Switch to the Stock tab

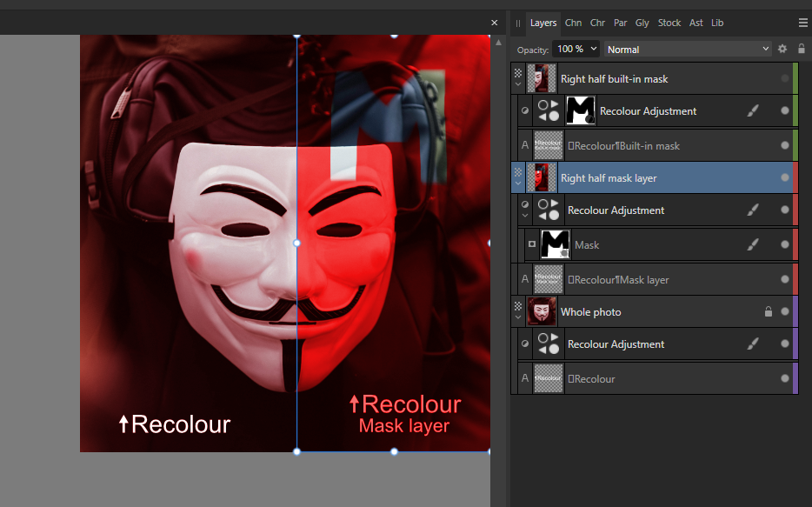pos(669,23)
